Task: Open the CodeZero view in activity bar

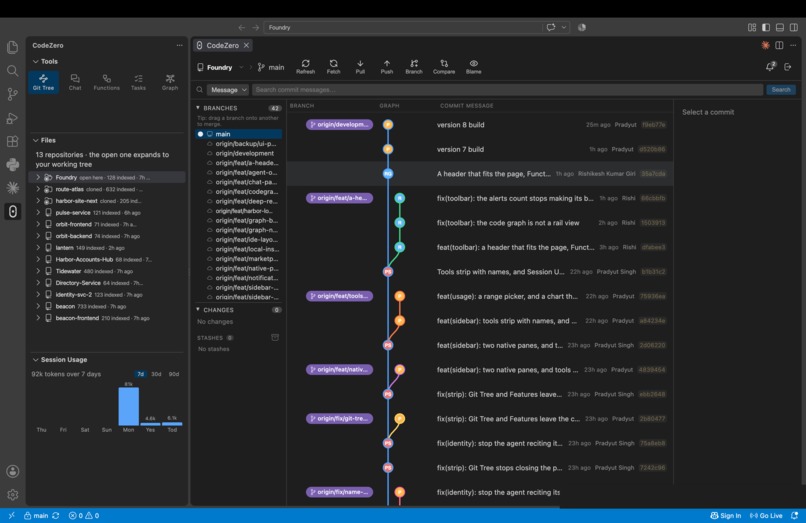Action: tap(12, 211)
